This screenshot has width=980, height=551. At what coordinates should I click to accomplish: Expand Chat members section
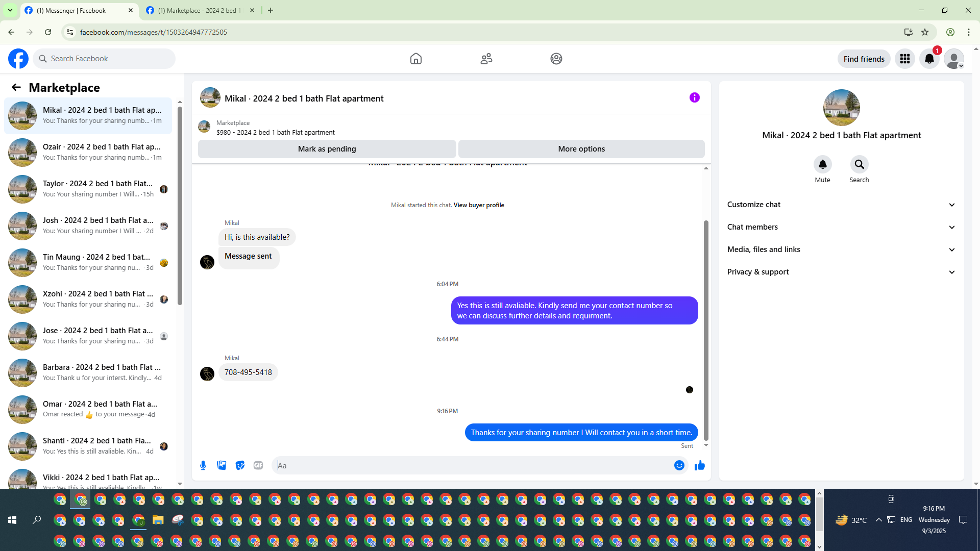point(841,227)
